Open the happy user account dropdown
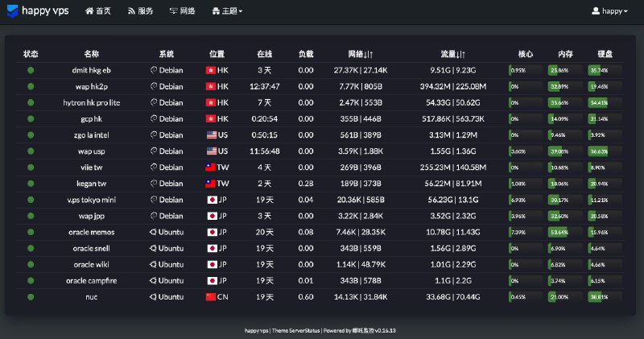This screenshot has width=644, height=339. pyautogui.click(x=609, y=11)
